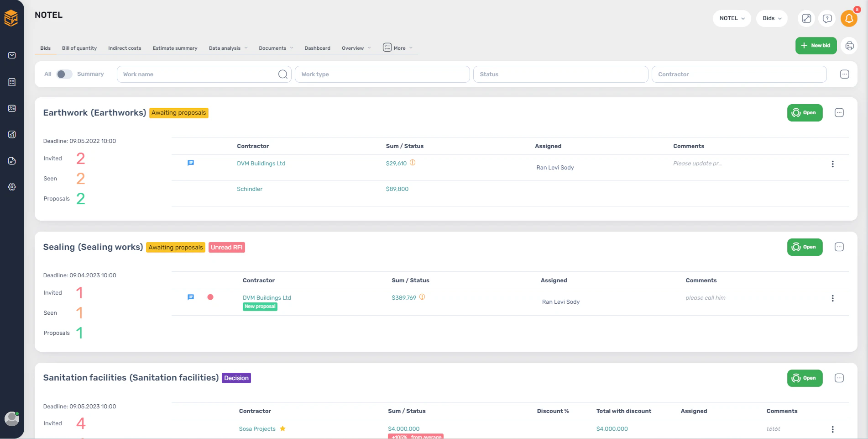Screen dimensions: 868x439
Task: Open the help question-mark icon
Action: click(827, 18)
